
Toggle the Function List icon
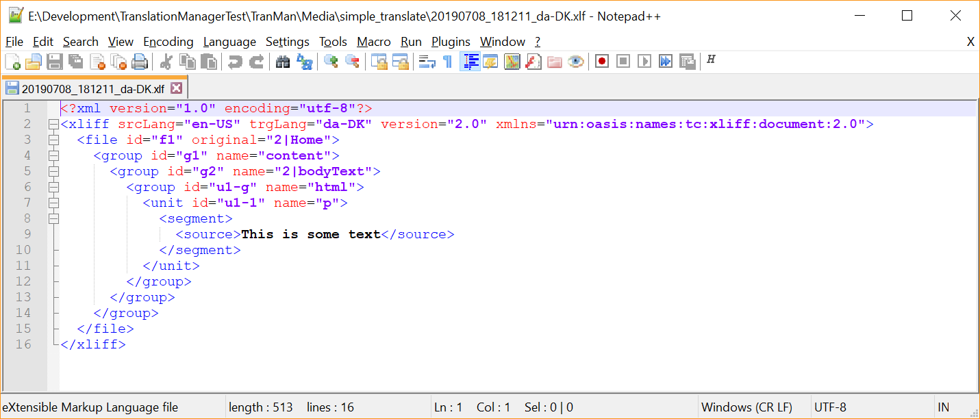coord(533,62)
